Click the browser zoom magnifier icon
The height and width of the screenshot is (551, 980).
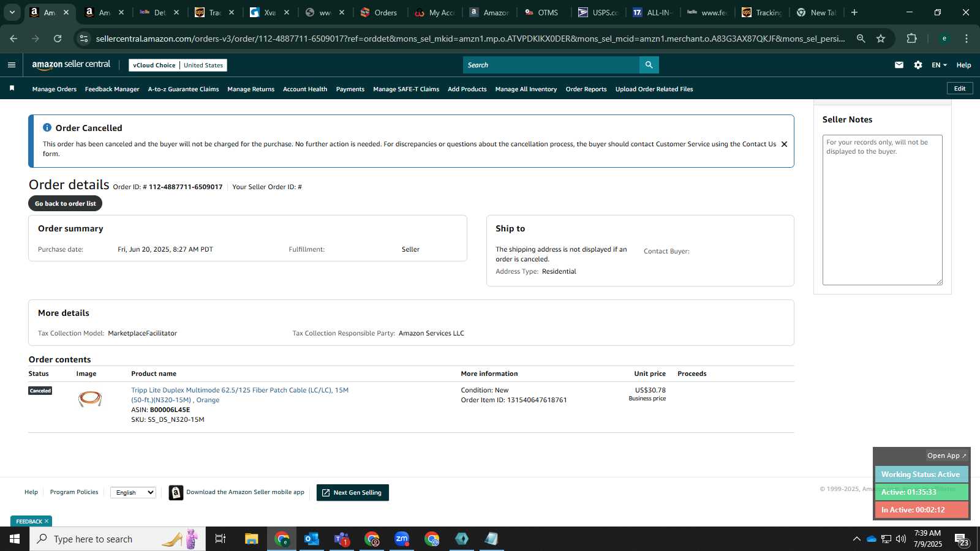tap(861, 39)
